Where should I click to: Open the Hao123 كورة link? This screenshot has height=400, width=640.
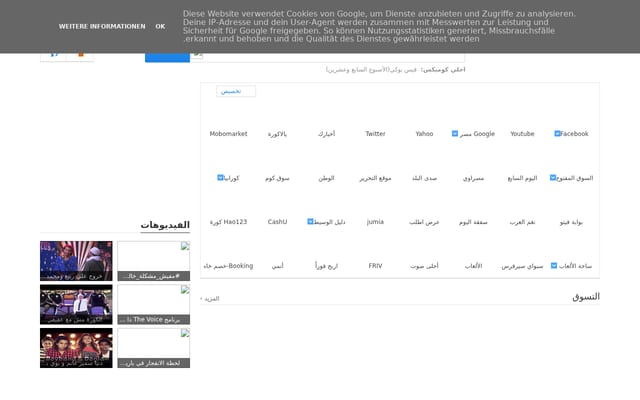click(228, 222)
